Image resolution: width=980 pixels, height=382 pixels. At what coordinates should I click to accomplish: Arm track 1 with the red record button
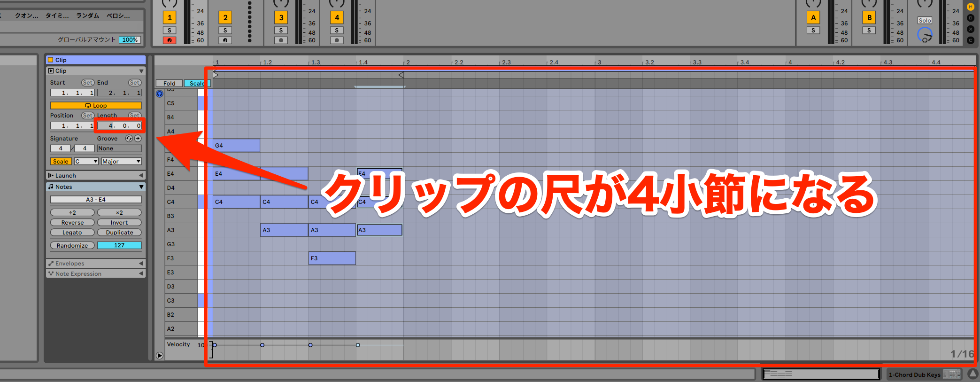tap(170, 40)
